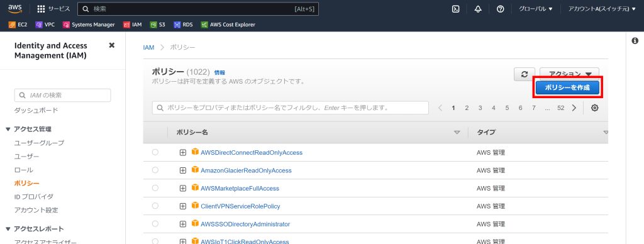Expand the ClientVPNServiceRolePolicy row

pos(183,206)
